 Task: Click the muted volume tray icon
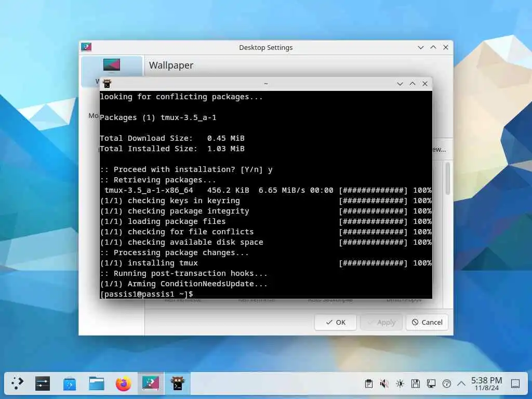384,384
